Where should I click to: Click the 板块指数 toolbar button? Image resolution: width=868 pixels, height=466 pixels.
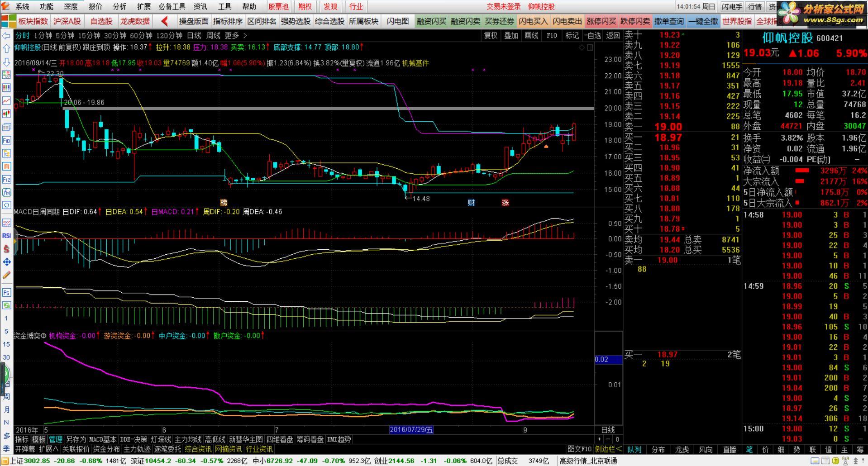coord(33,21)
